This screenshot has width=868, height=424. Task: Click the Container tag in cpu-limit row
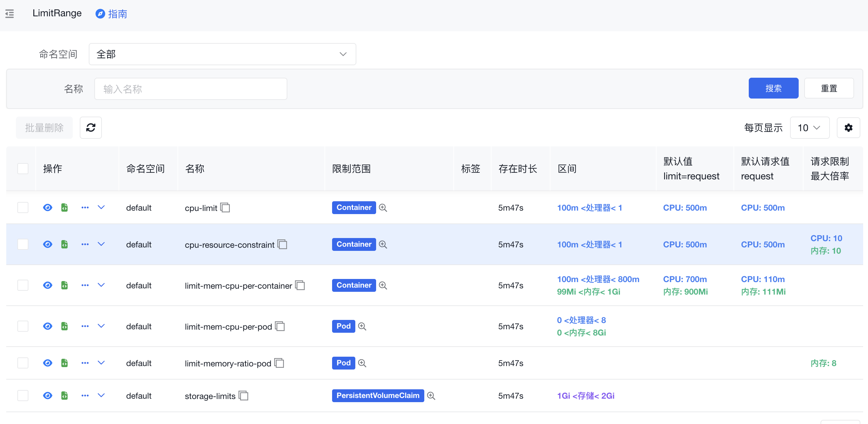354,207
